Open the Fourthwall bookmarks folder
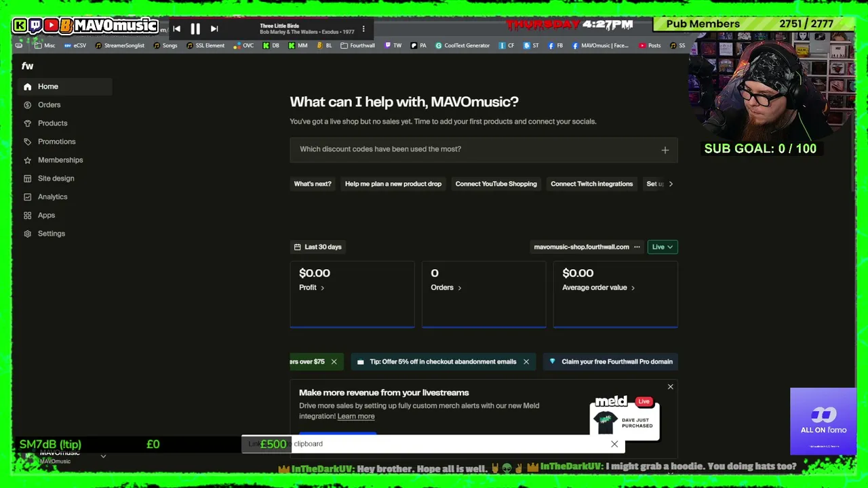868x488 pixels. [358, 45]
